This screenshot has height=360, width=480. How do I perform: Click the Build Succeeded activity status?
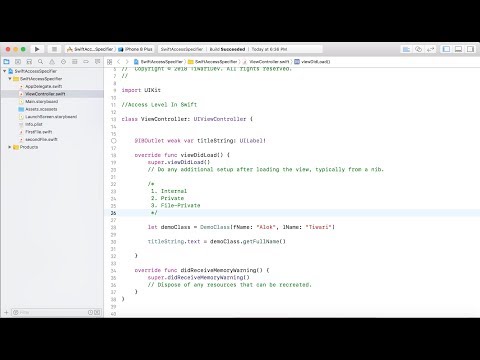click(227, 49)
